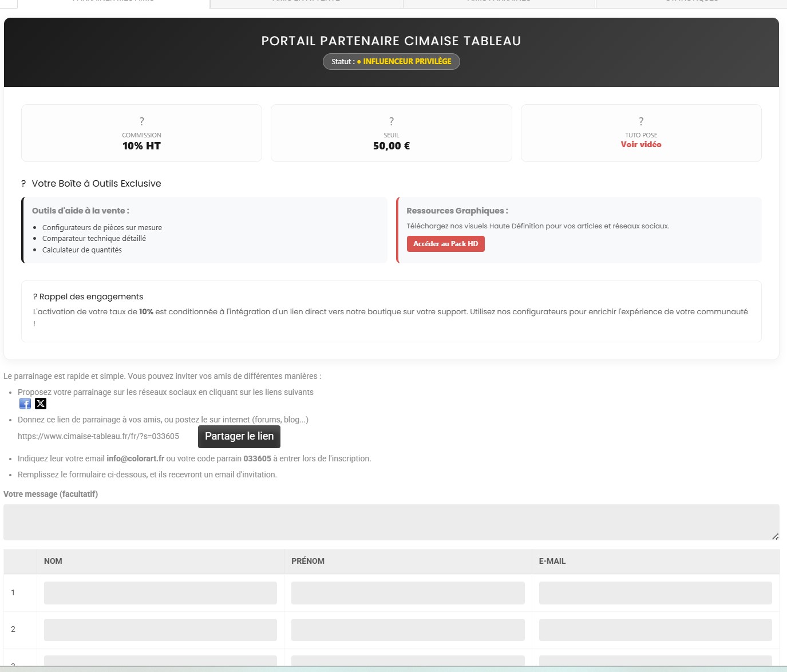The height and width of the screenshot is (672, 787).
Task: Return to the PARRAINEZ MES AMIS tab
Action: point(112,2)
